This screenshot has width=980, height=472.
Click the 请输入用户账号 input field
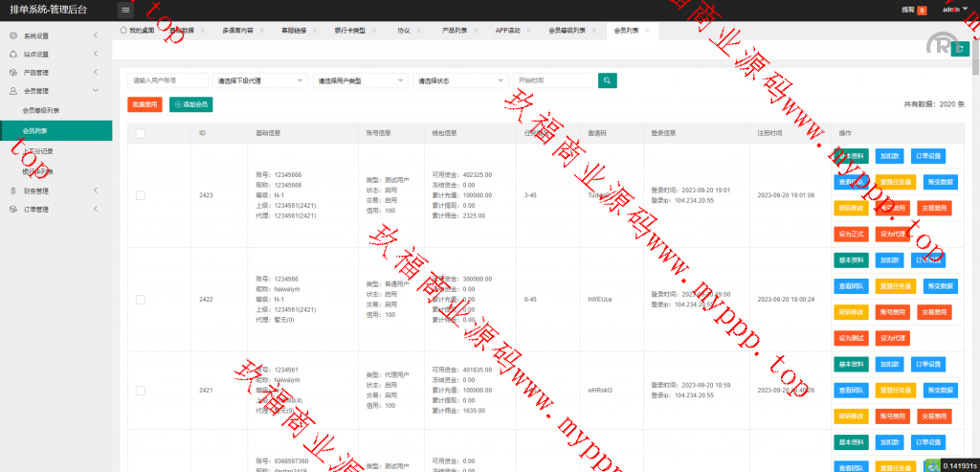coord(167,81)
